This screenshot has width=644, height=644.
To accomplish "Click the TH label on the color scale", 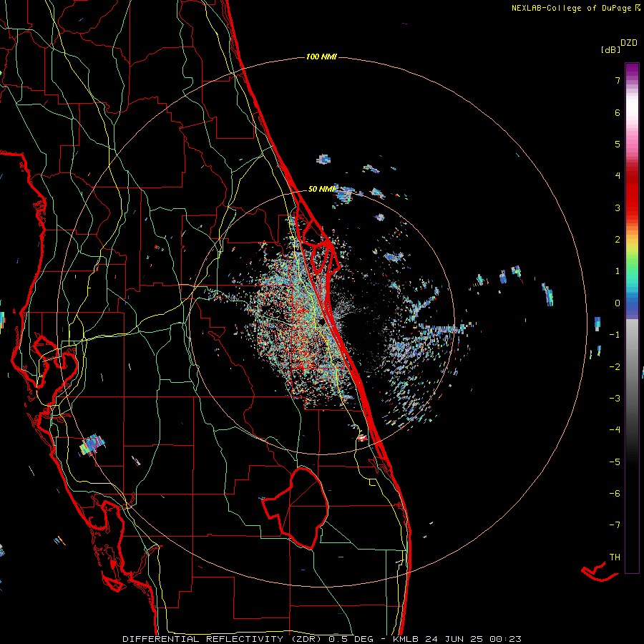I will point(615,557).
